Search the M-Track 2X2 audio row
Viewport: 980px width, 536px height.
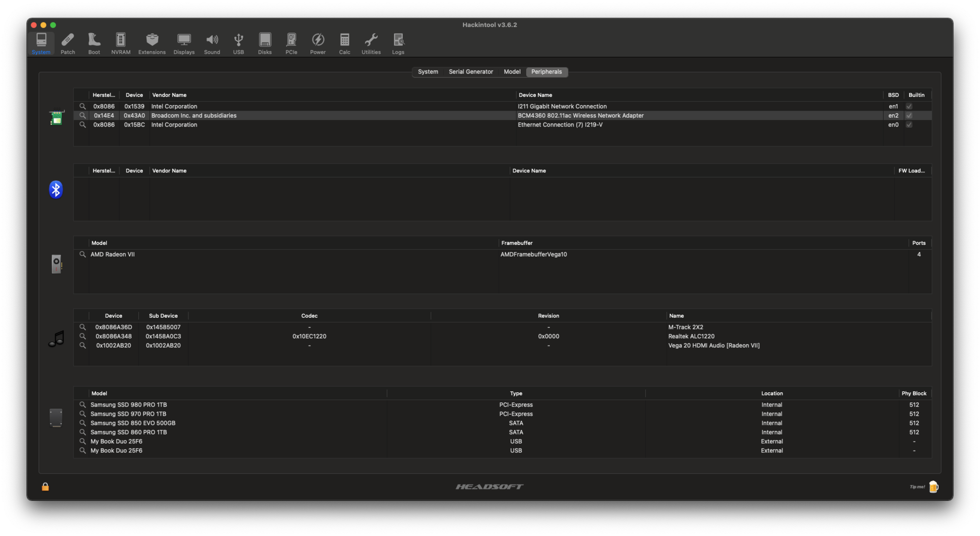tap(82, 327)
